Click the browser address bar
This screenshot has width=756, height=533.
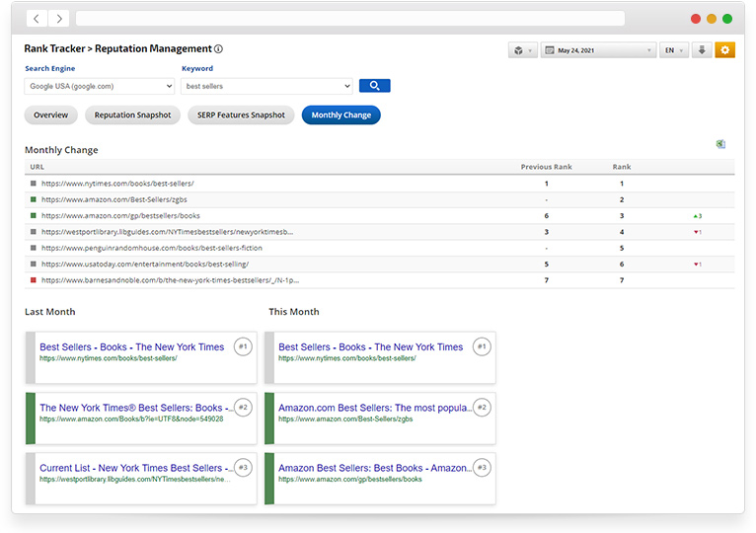349,19
